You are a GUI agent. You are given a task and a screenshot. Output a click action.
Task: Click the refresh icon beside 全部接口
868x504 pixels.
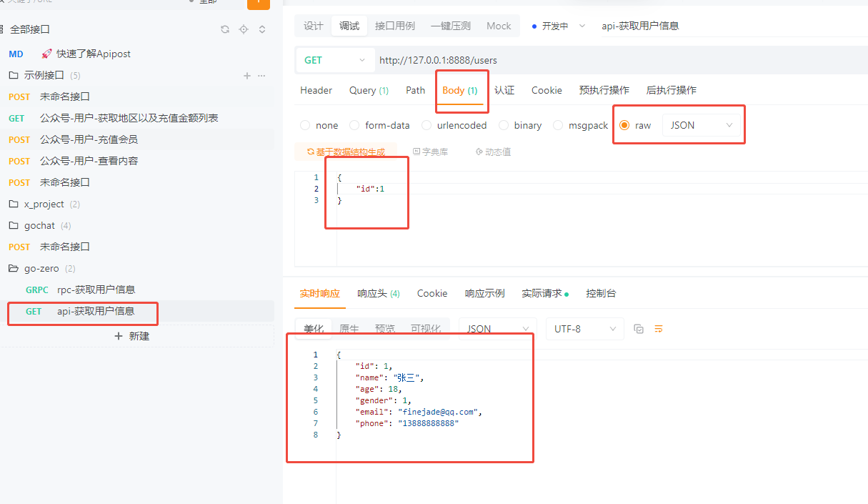coord(225,29)
